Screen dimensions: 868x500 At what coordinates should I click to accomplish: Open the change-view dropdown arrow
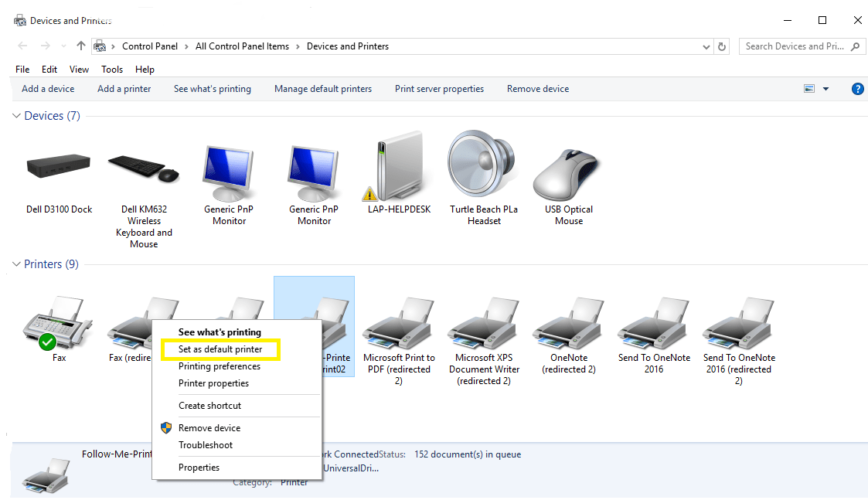825,88
